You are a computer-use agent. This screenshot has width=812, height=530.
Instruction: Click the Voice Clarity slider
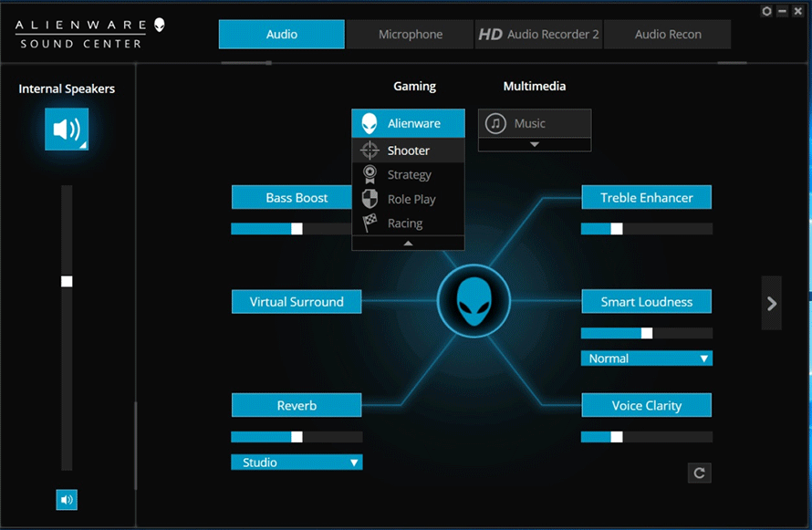(x=647, y=437)
